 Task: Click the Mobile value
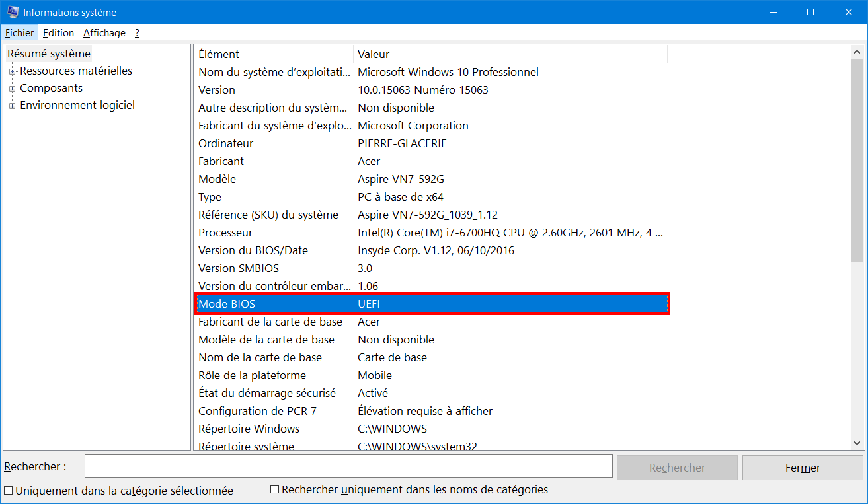(375, 375)
